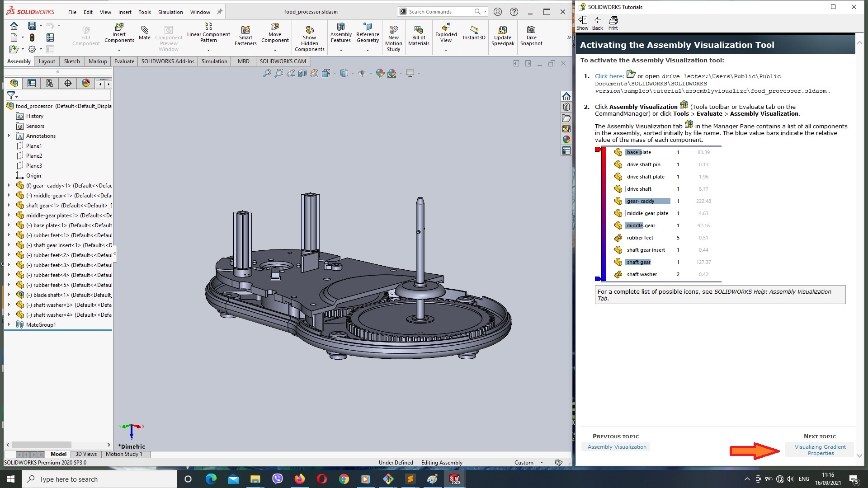Switch to the 3D Views tab
The image size is (868, 488).
[x=86, y=454]
